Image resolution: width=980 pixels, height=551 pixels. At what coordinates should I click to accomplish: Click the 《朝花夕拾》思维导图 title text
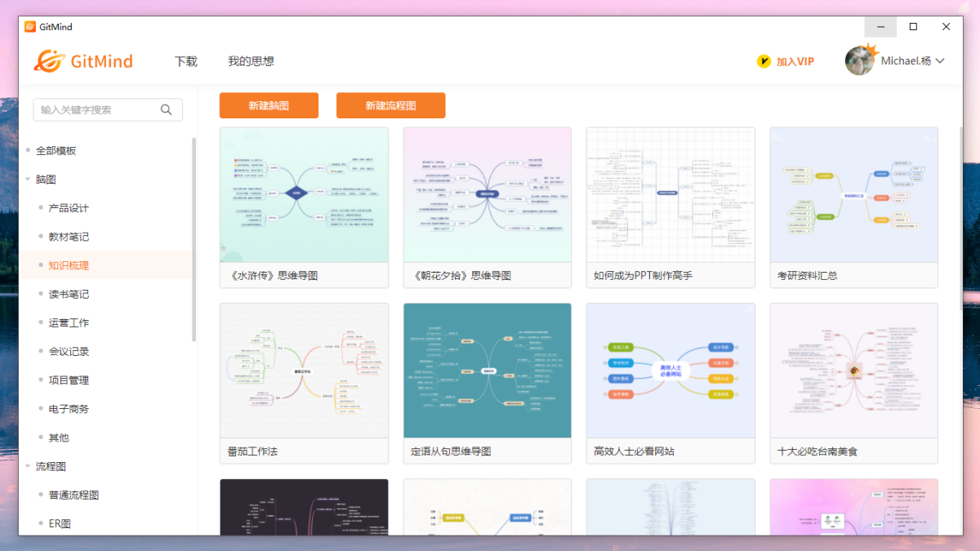pyautogui.click(x=461, y=276)
